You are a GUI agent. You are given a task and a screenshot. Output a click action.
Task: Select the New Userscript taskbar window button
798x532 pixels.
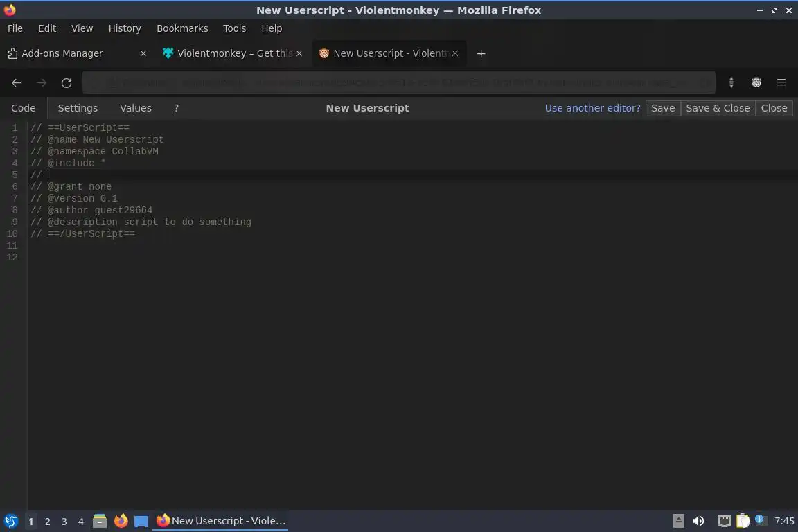pyautogui.click(x=220, y=521)
